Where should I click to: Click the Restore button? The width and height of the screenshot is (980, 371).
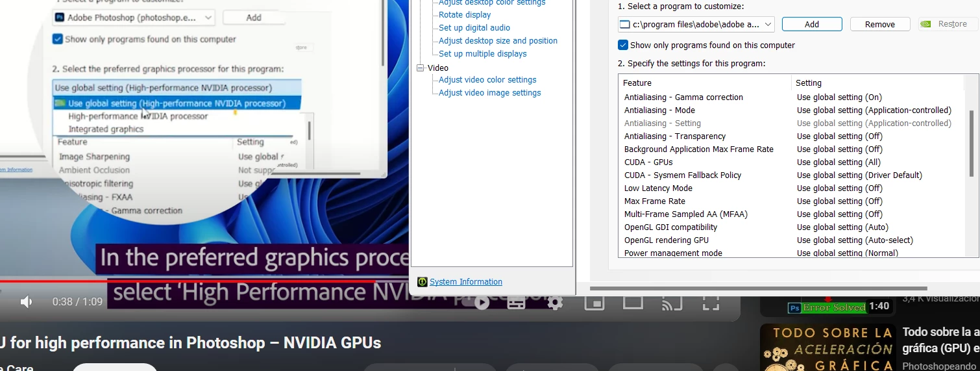pyautogui.click(x=948, y=24)
